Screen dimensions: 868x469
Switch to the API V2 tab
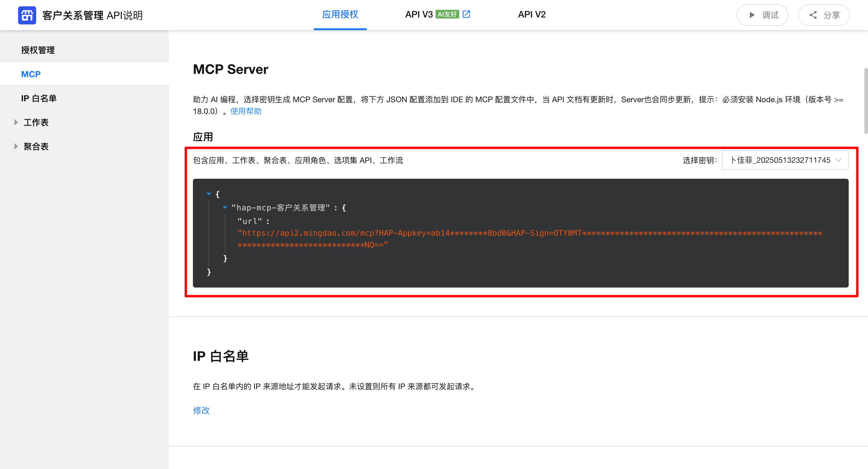point(531,14)
